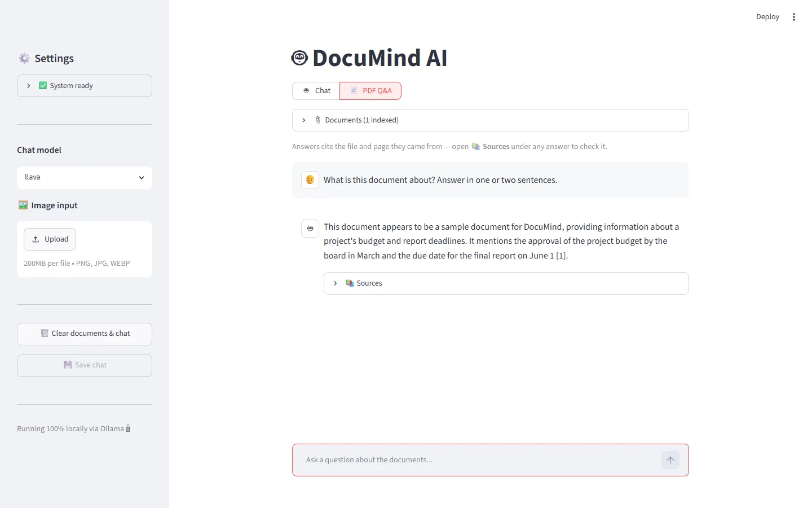
Task: Expand the System ready status panel
Action: point(85,86)
